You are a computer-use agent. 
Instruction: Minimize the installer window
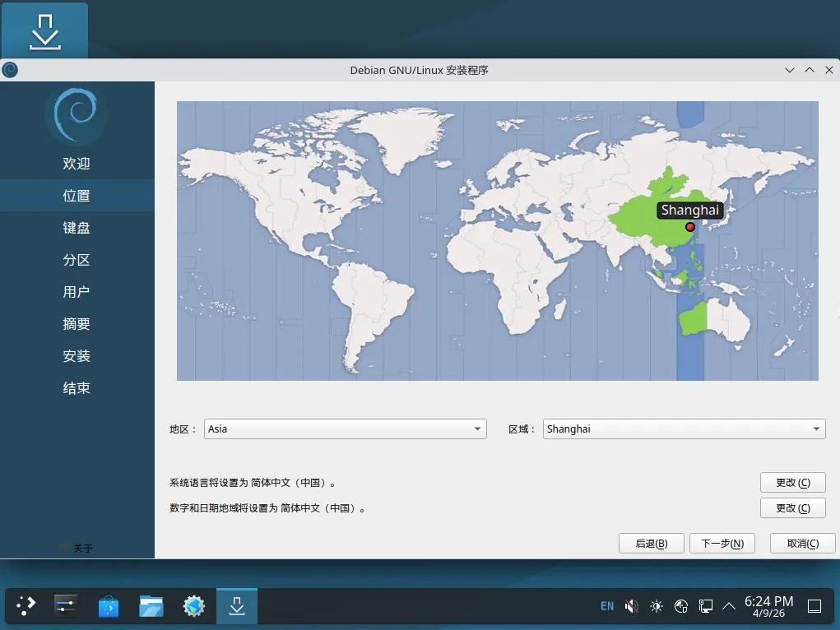pos(789,70)
